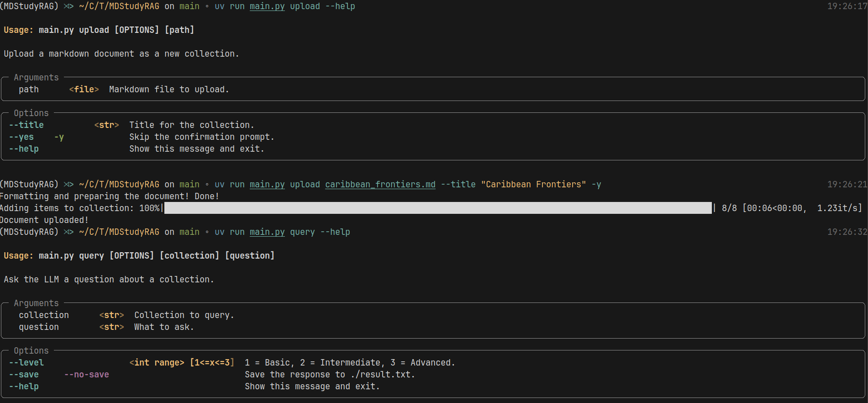
Task: Click the --yes option in Options box
Action: point(21,137)
